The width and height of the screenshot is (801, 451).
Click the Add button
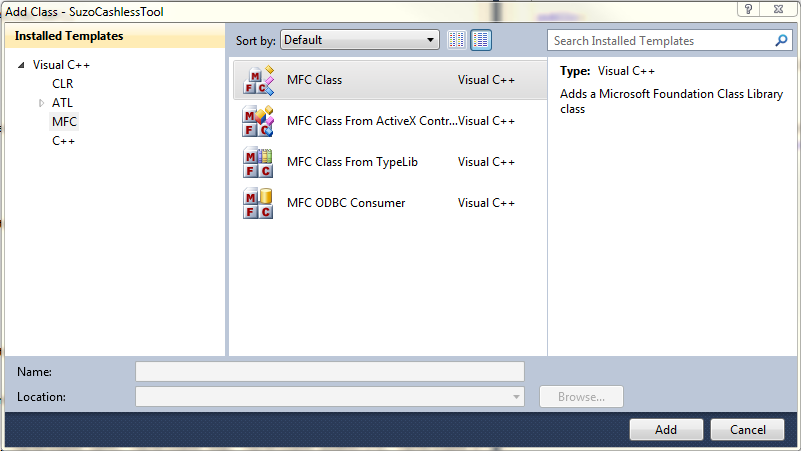click(x=666, y=430)
